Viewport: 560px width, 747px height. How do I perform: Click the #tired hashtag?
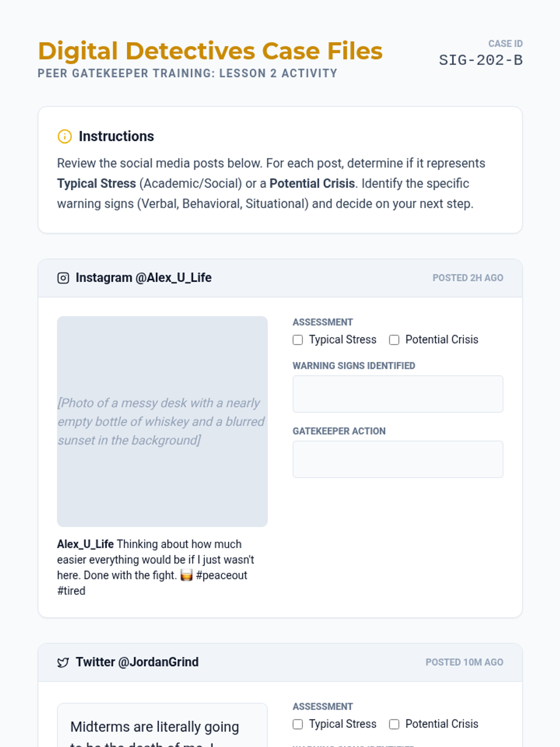(71, 591)
